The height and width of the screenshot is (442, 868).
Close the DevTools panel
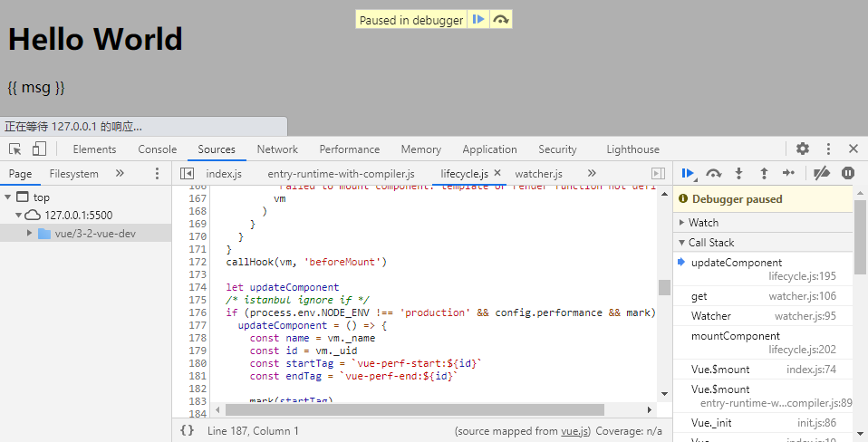854,149
